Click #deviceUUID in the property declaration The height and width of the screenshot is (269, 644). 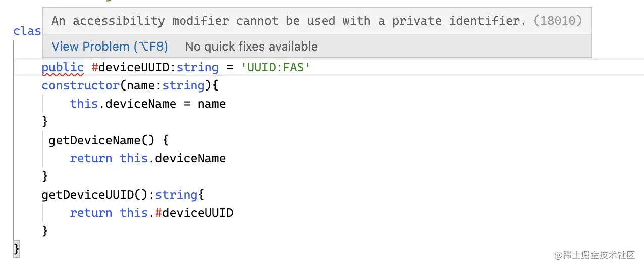[x=130, y=67]
